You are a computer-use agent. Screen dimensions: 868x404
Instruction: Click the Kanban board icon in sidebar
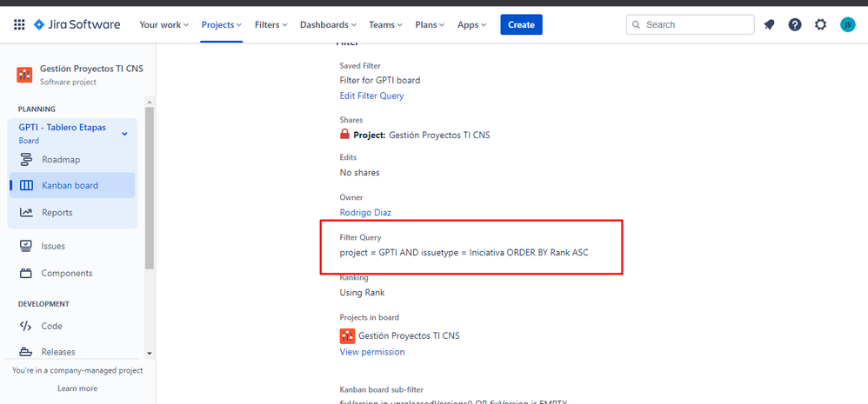(26, 186)
